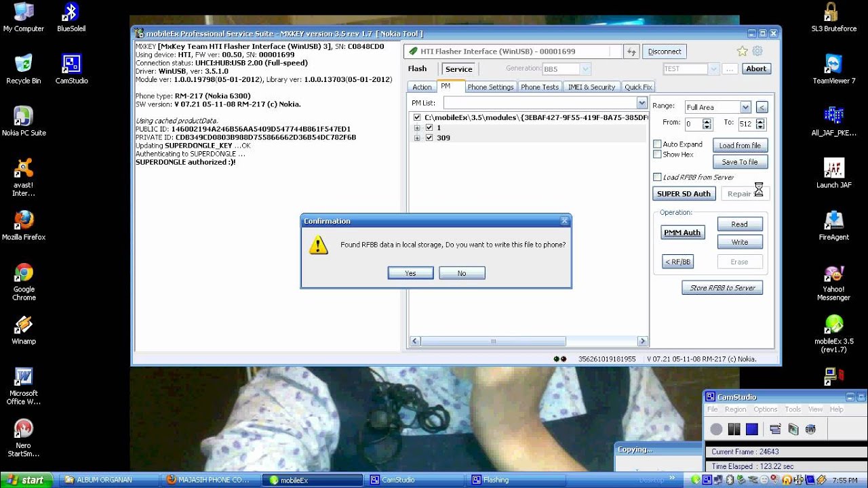Viewport: 868px width, 488px height.
Task: Open the Launch JAF desktop icon
Action: tap(833, 174)
